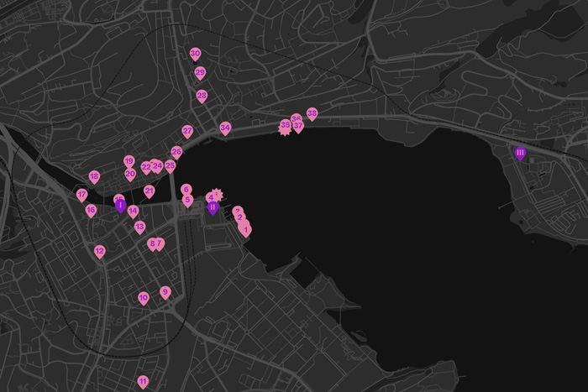Click map pin number 11

pos(143,381)
